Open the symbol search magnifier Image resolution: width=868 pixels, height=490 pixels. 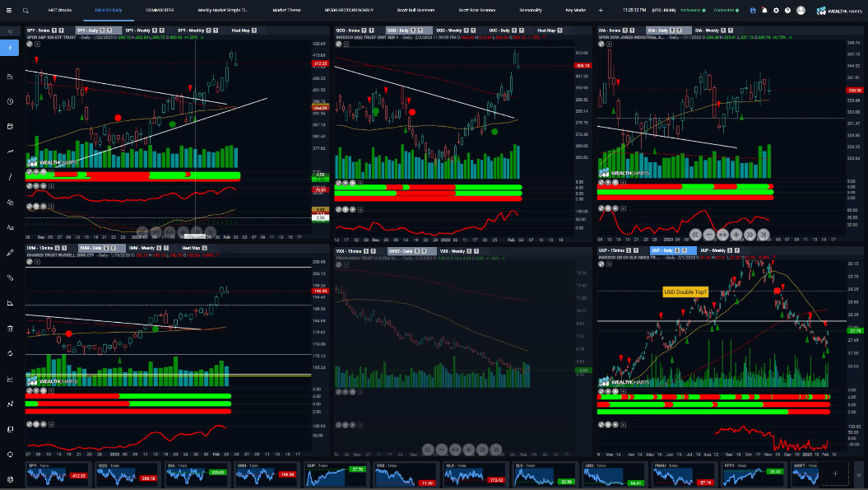point(26,10)
